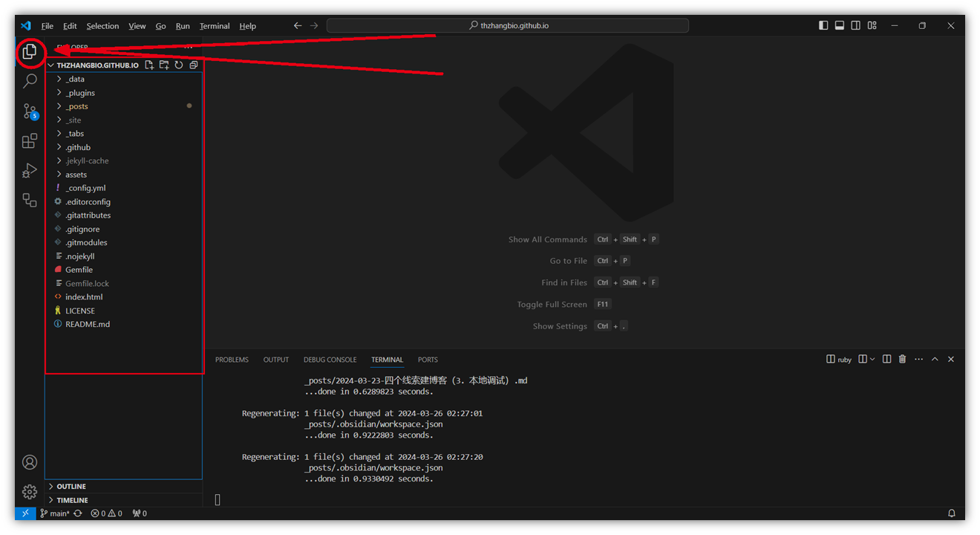Click the remote window indicator in status bar
Viewport: 980px width, 535px height.
tap(25, 513)
